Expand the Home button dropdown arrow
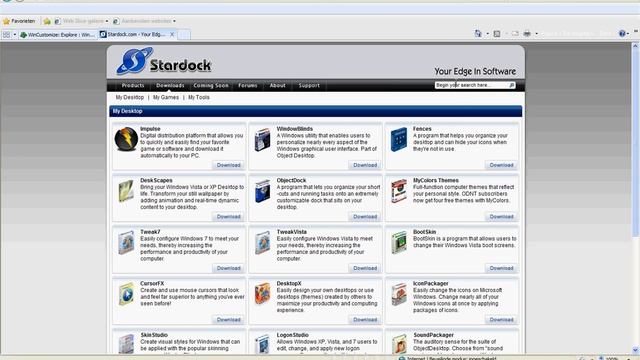The width and height of the screenshot is (640, 360). point(487,34)
